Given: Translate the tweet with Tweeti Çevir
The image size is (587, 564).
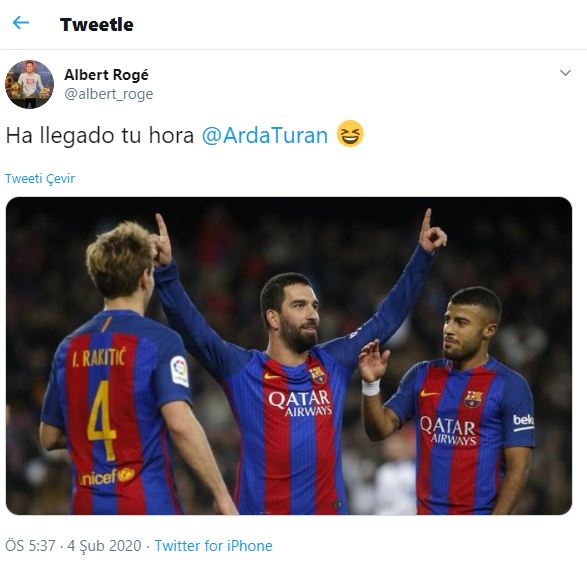Looking at the screenshot, I should click(x=40, y=179).
